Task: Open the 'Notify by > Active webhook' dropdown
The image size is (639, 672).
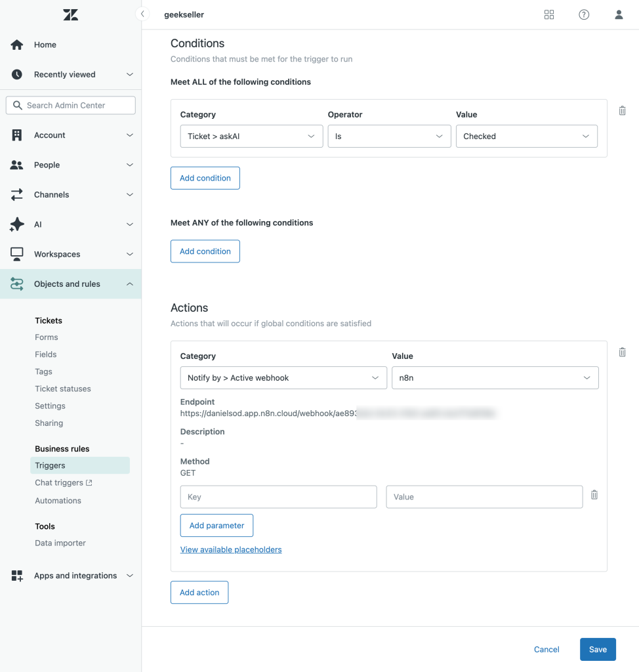Action: pos(283,378)
